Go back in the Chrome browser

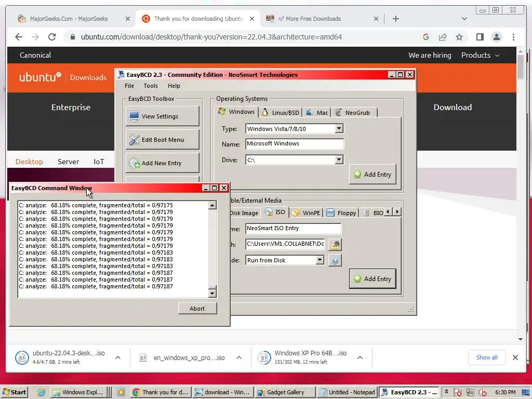point(19,37)
